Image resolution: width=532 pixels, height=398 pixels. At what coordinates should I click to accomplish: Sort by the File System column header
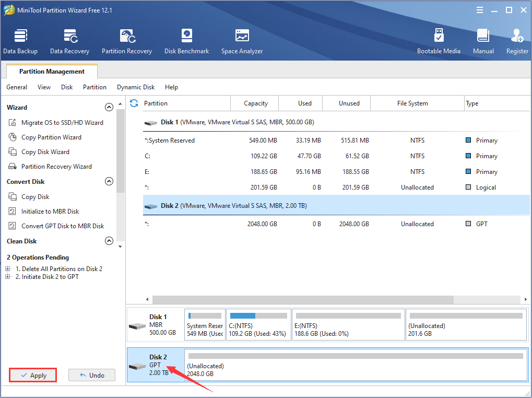(x=417, y=103)
